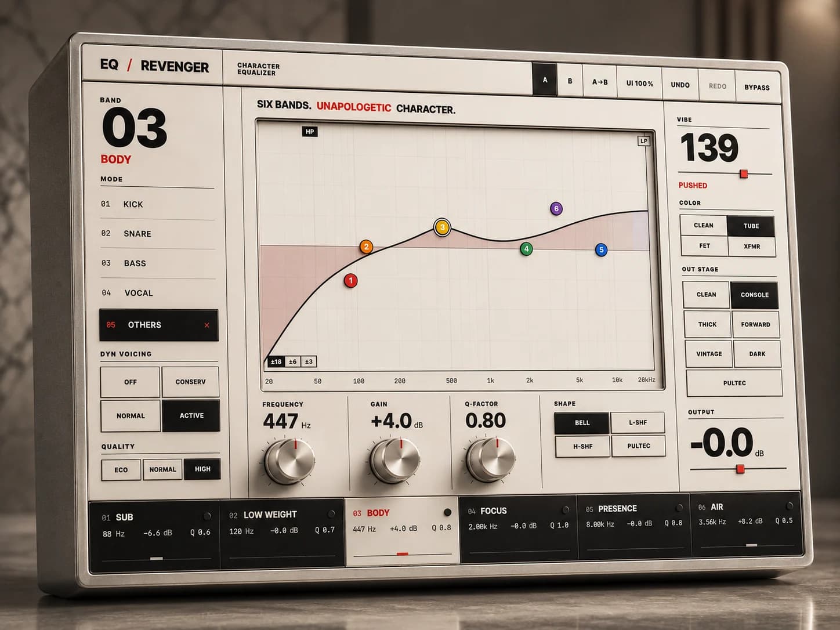Viewport: 840px width, 630px height.
Task: Set Color to FET
Action: point(704,246)
